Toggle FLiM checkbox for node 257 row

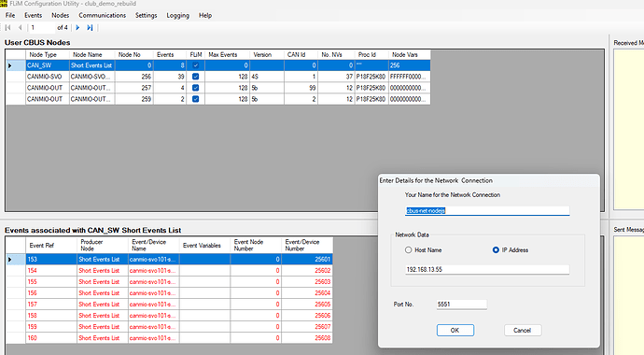click(x=195, y=88)
